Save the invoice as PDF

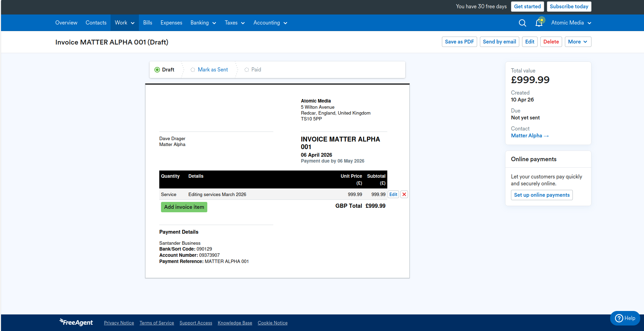tap(459, 41)
